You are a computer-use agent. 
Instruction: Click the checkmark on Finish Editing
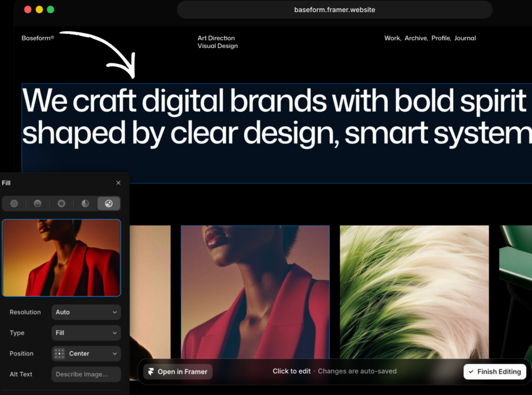(471, 372)
